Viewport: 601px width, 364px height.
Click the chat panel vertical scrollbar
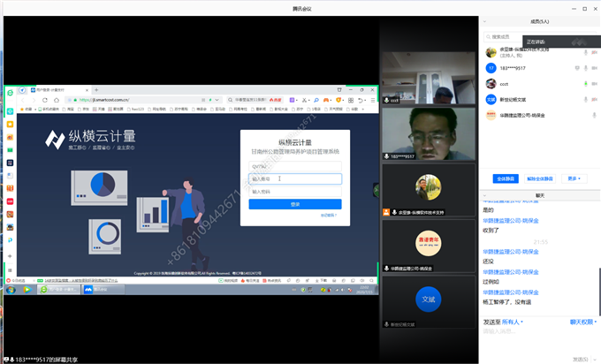599,292
